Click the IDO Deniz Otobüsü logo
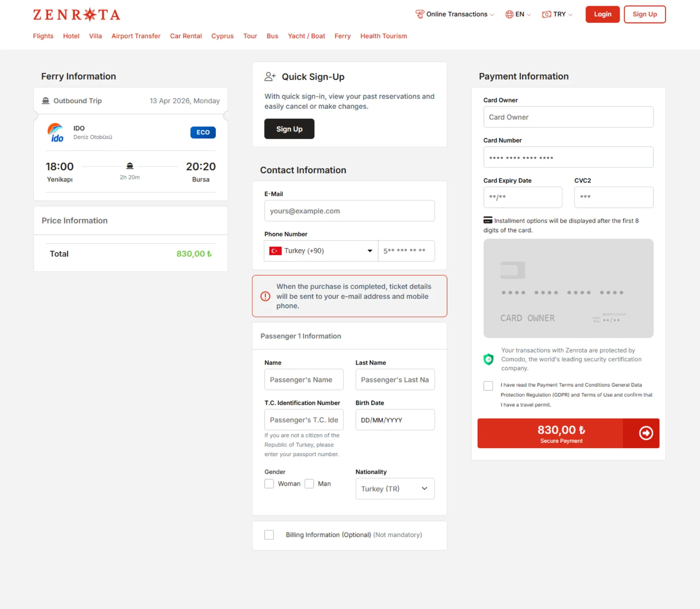Image resolution: width=700 pixels, height=609 pixels. click(x=56, y=133)
